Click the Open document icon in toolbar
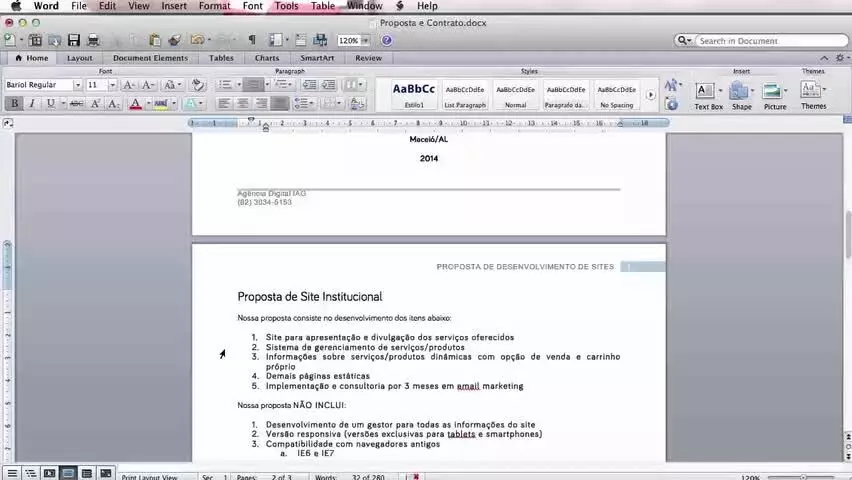 pos(54,40)
